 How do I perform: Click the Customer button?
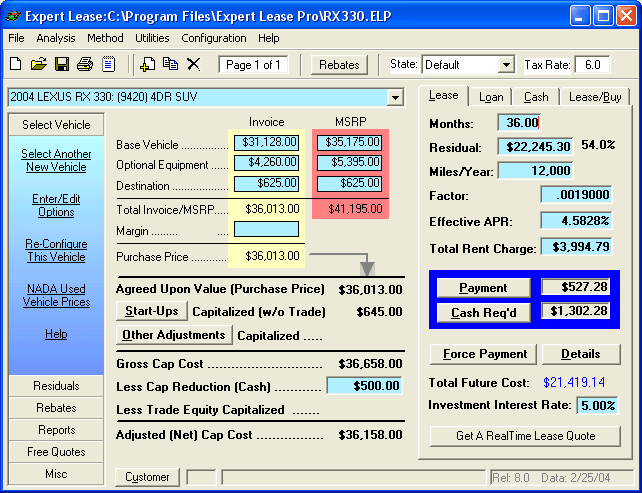[147, 477]
